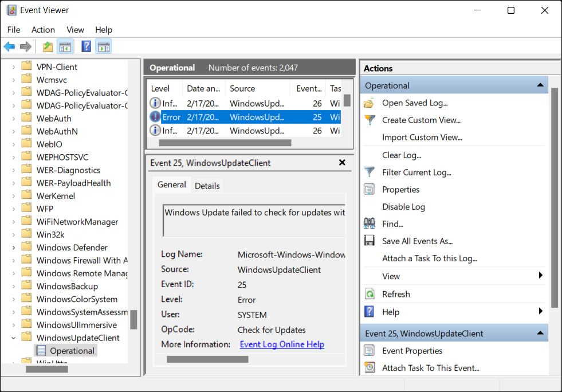Select the WerKernel tree item
The image size is (562, 392).
pos(56,196)
